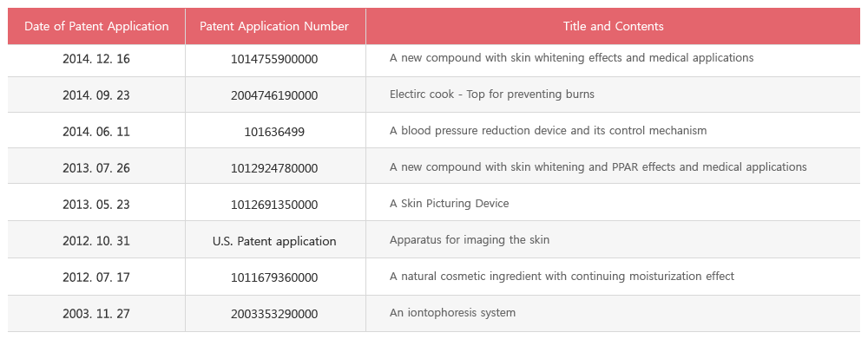Click the 2013. 07. 26 date cell
Screen dimensions: 868x339
96,167
